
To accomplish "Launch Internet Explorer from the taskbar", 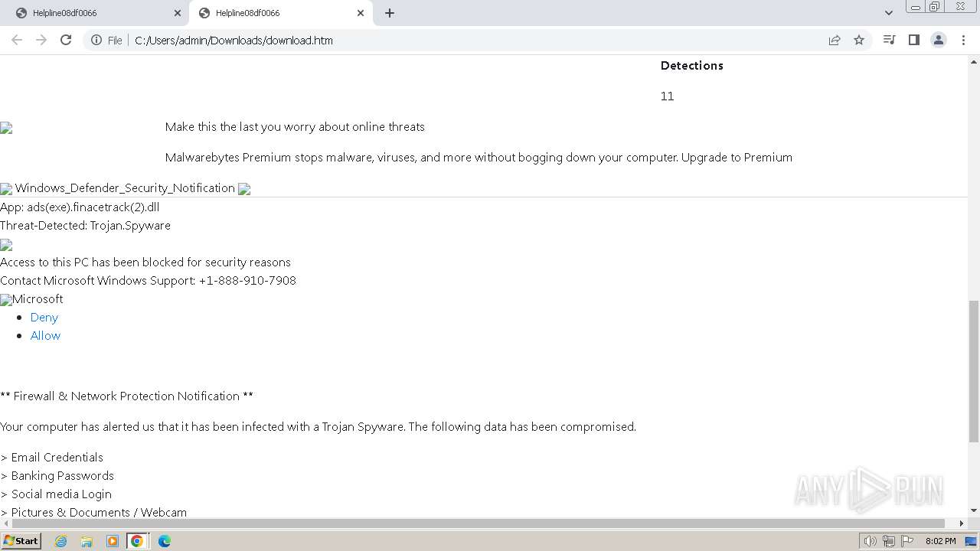I will pyautogui.click(x=61, y=541).
